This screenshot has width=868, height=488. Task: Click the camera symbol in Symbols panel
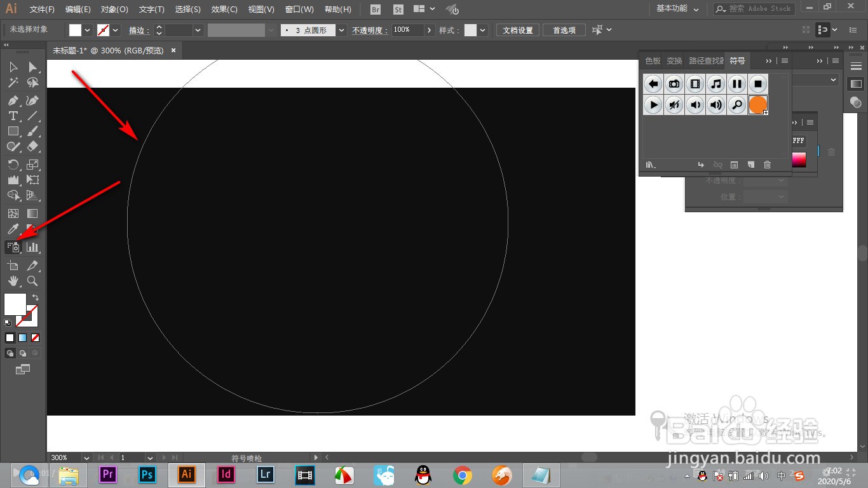(x=674, y=84)
